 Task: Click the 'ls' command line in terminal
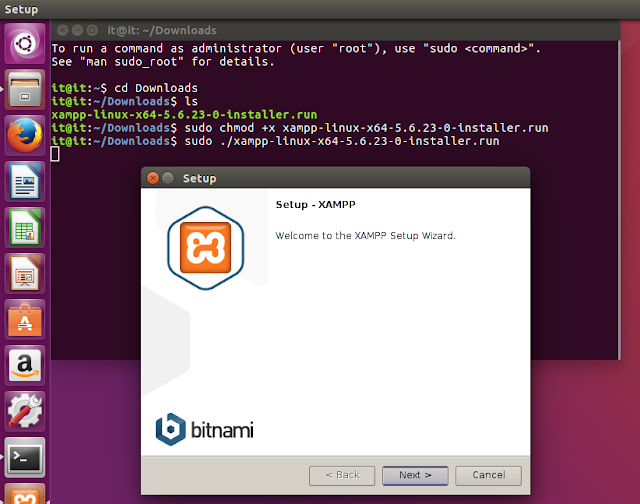tap(124, 101)
